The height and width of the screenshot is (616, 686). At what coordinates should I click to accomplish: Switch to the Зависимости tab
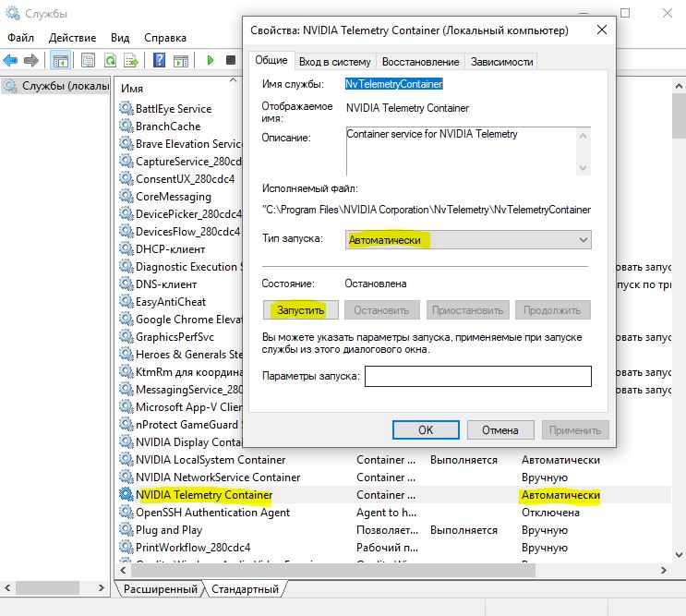click(x=502, y=62)
